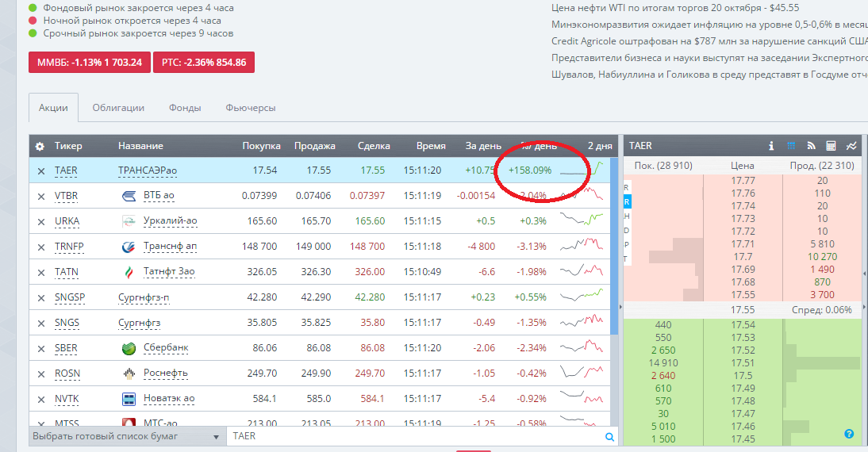Viewport: 868px width, 452px height.
Task: Open the calculator icon in TAER panel
Action: tap(831, 146)
